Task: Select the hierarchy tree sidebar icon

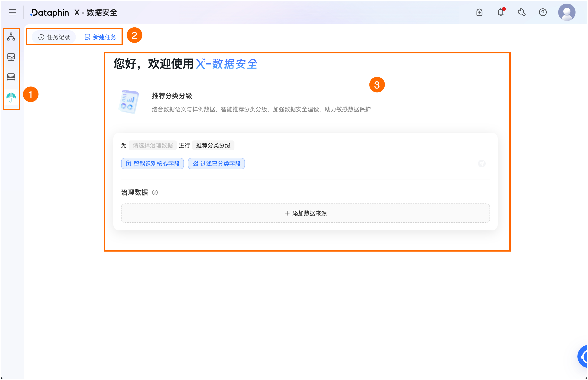Action: (x=11, y=37)
